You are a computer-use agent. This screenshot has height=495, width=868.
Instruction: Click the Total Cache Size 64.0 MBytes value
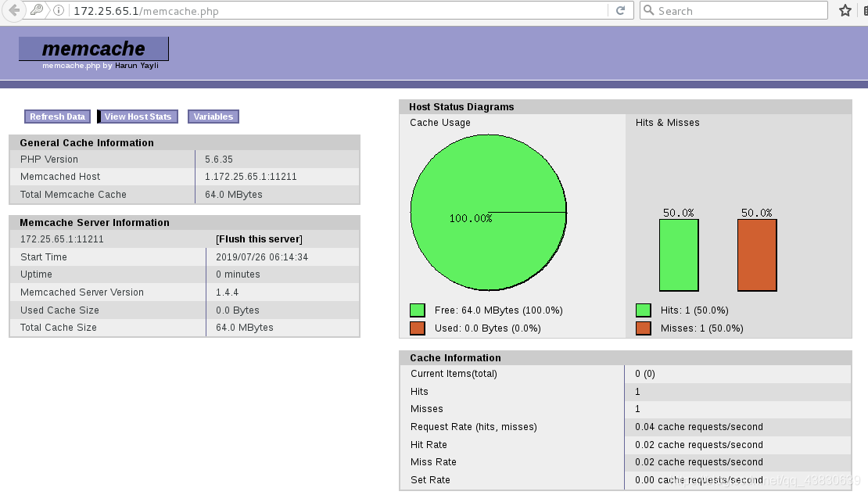coord(245,328)
